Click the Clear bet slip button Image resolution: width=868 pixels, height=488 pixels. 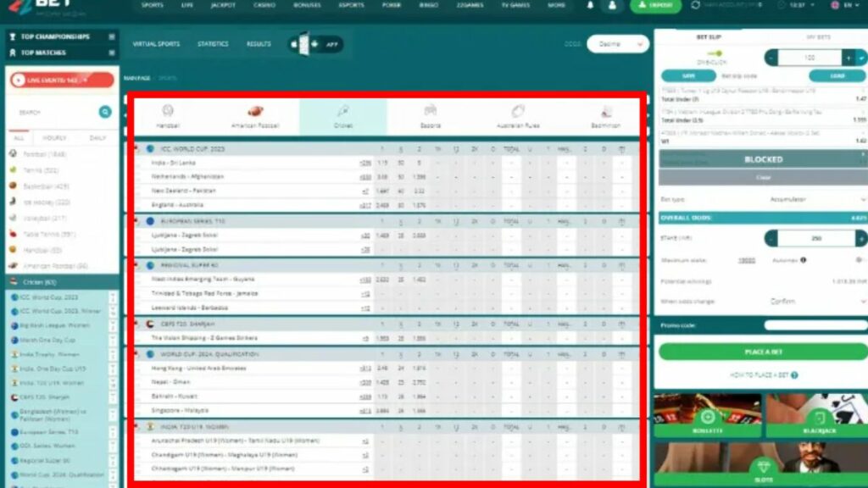pyautogui.click(x=764, y=178)
